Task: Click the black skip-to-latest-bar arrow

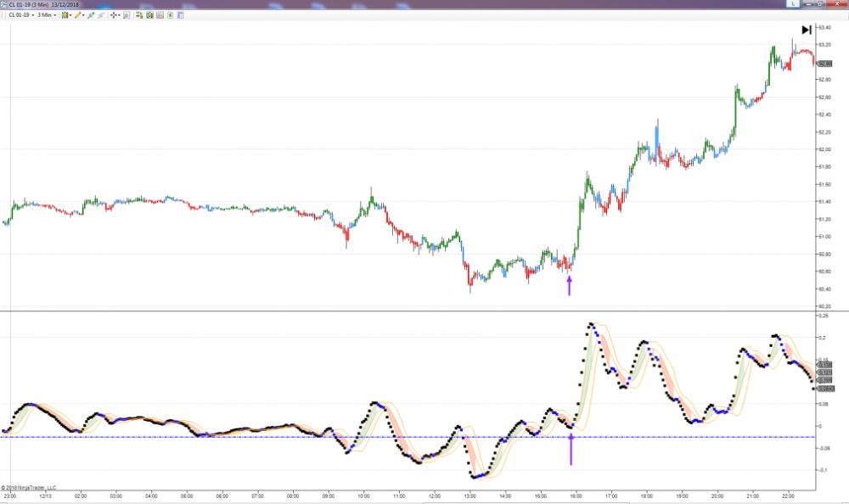Action: [806, 30]
